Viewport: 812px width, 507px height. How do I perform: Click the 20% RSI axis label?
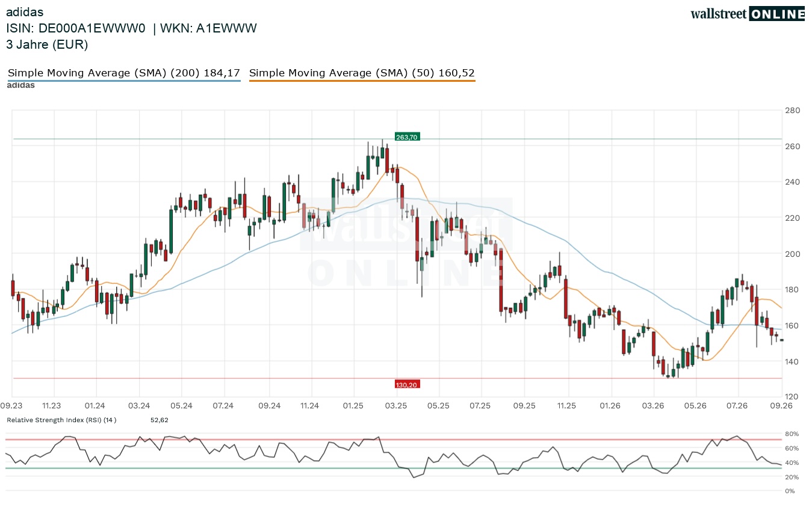791,477
